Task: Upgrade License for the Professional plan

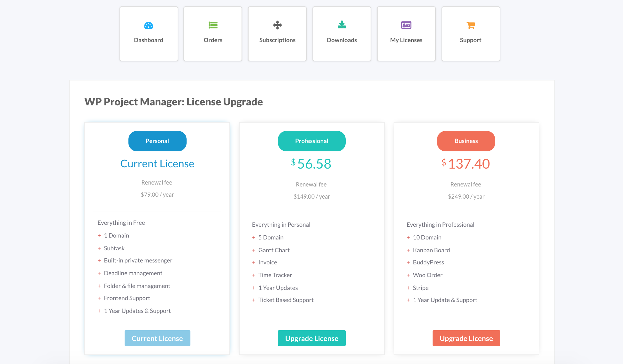Action: (x=311, y=338)
